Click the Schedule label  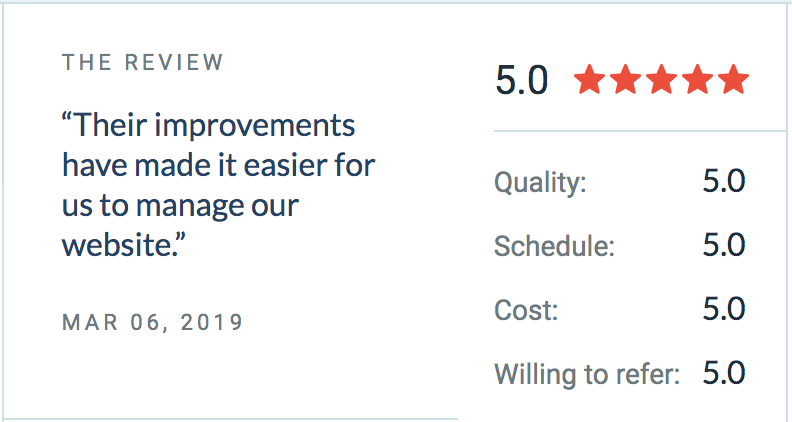pyautogui.click(x=554, y=246)
